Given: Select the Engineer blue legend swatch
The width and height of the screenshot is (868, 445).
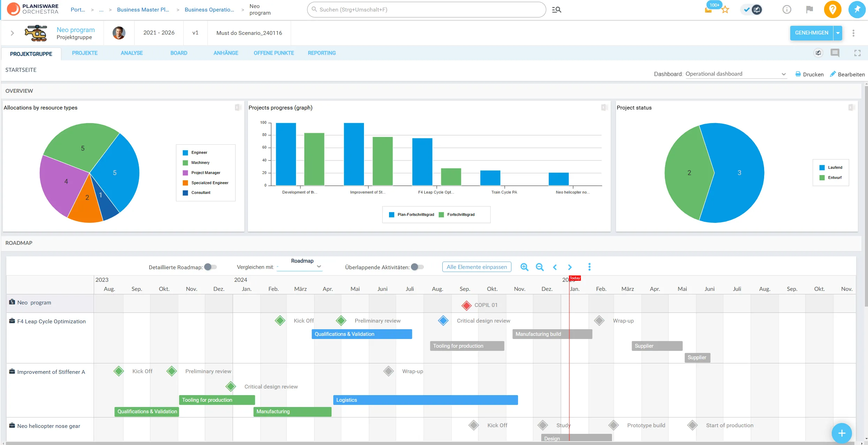Looking at the screenshot, I should (185, 152).
